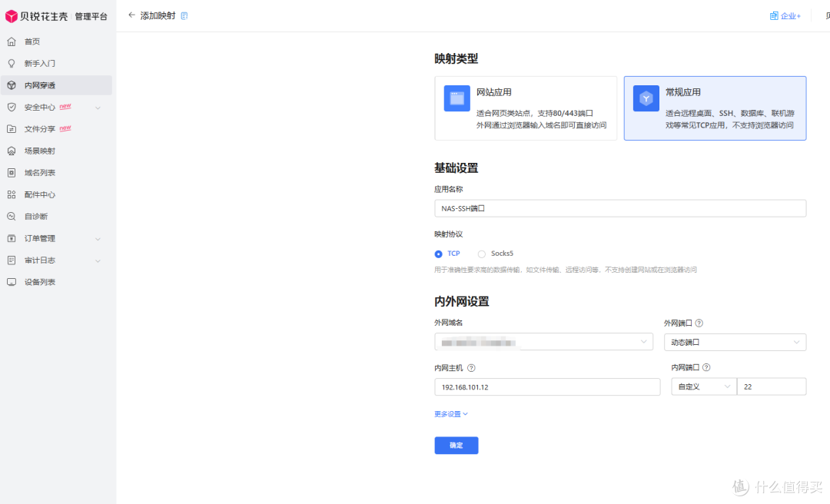The image size is (830, 504).
Task: Click the back arrow beside 添加映射
Action: tap(132, 15)
